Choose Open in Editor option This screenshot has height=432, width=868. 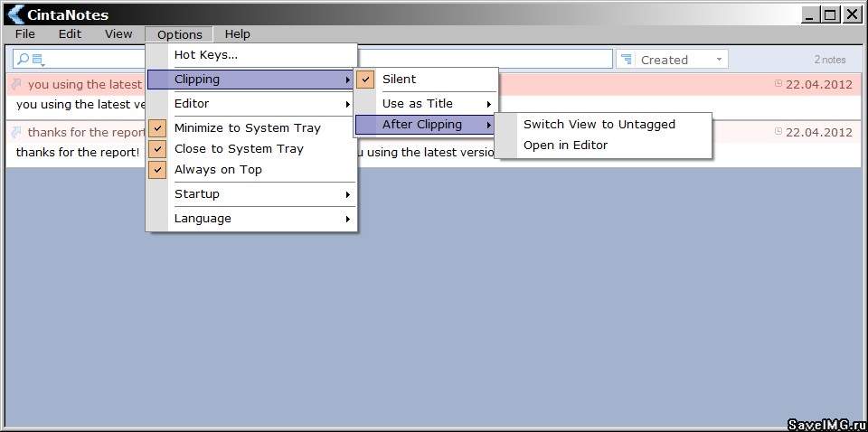coord(565,146)
